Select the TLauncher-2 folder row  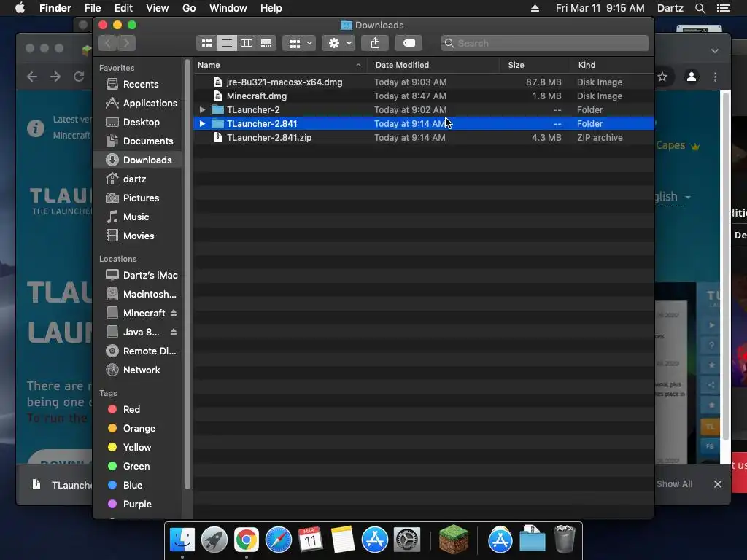(x=424, y=110)
